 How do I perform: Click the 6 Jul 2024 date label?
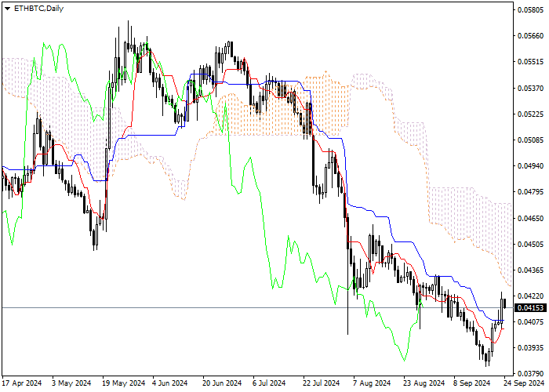[269, 383]
